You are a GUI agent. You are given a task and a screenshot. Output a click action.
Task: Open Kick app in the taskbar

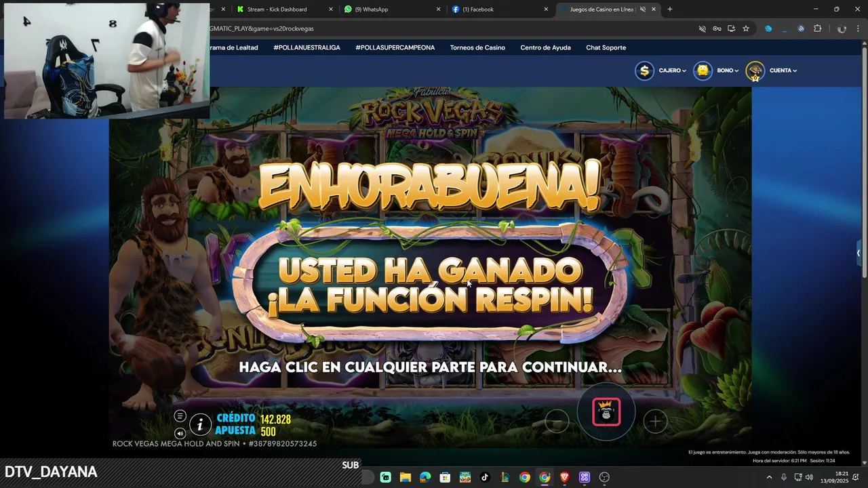386,477
